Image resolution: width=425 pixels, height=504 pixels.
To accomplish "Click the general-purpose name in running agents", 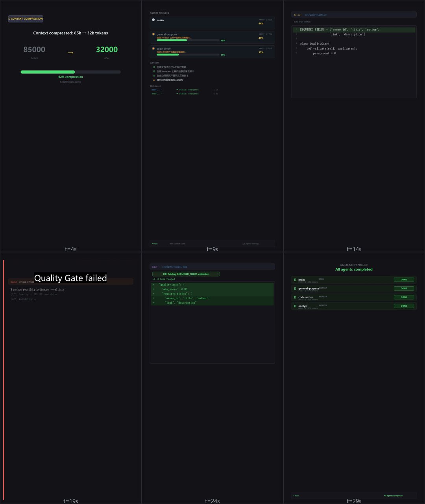I will (166, 34).
